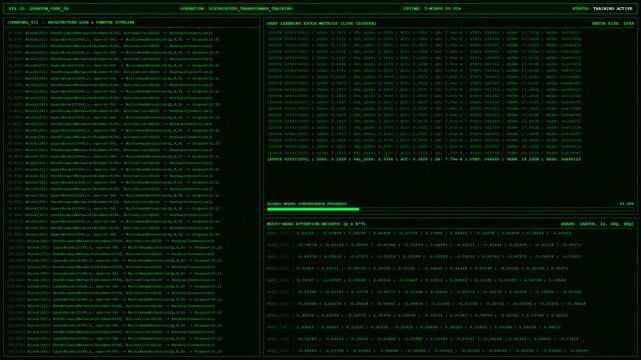Select the TERMINAL_01 Architecture Logs panel title
The image size is (641, 360).
pos(71,22)
